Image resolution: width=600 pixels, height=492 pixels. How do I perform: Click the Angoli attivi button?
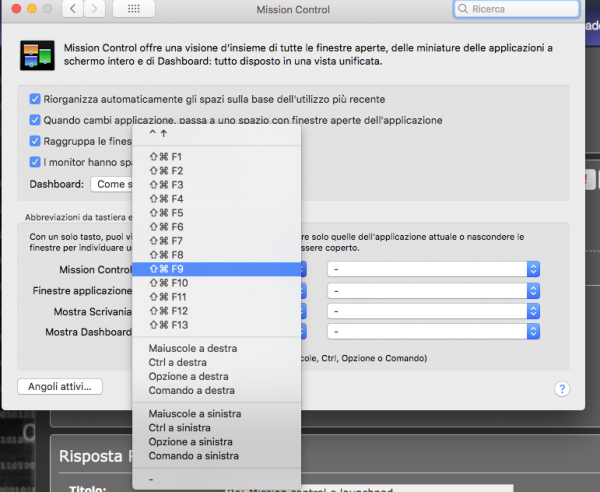[x=60, y=386]
